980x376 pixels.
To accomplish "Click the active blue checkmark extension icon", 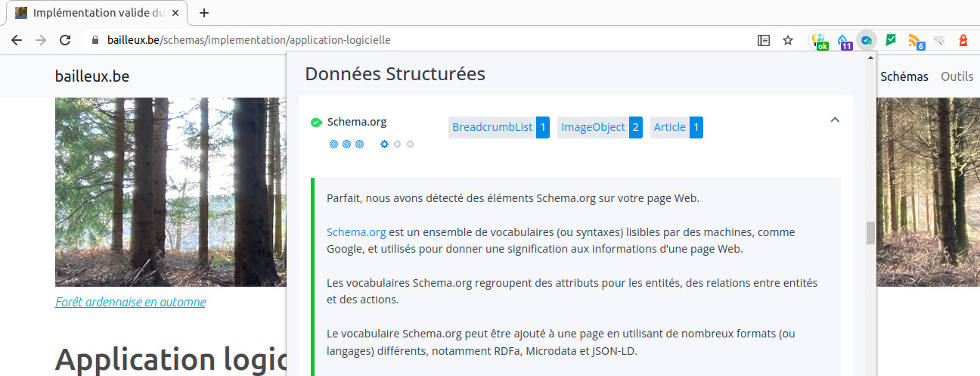I will tap(867, 40).
